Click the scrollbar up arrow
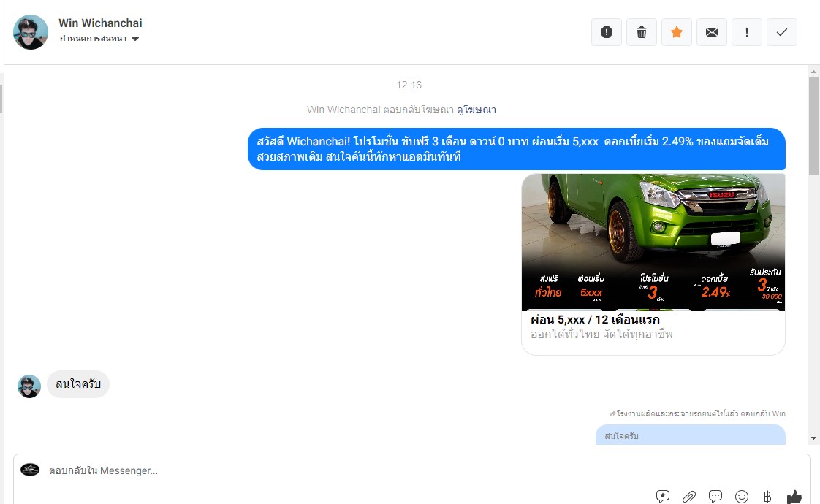820x504 pixels. [x=813, y=72]
